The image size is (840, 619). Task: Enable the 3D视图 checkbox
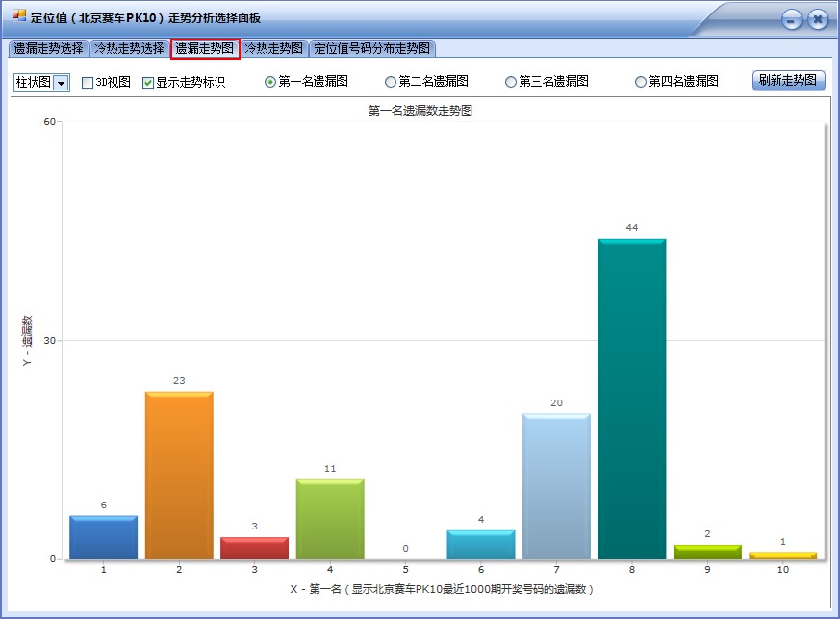point(88,83)
